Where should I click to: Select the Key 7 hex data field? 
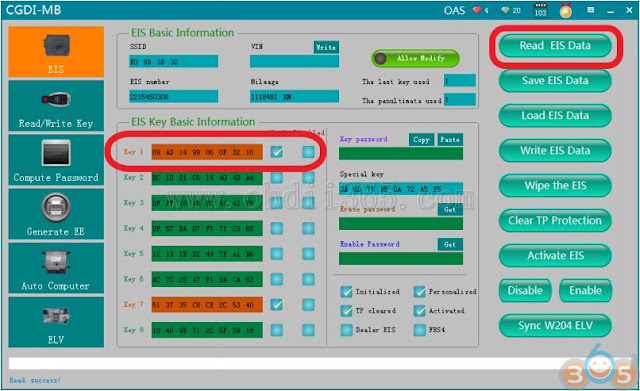[x=207, y=304]
